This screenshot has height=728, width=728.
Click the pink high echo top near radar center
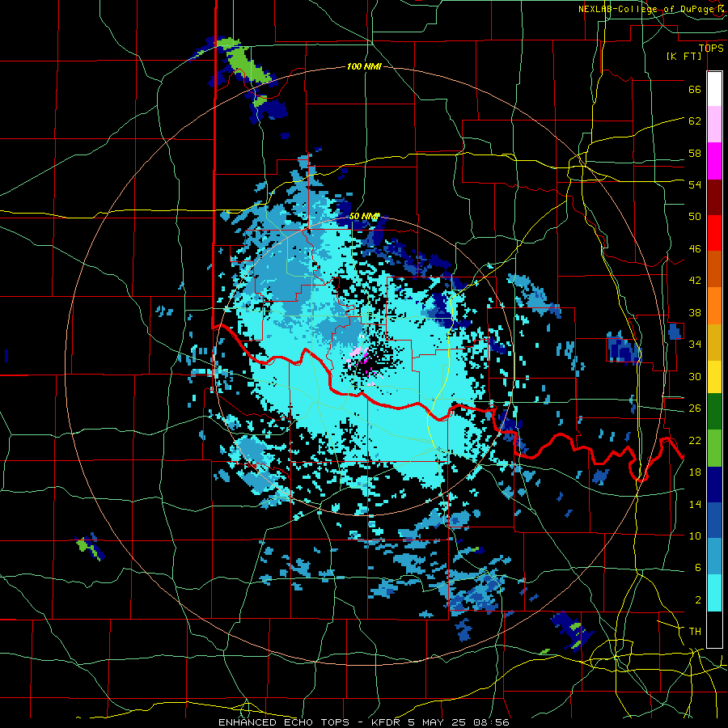pyautogui.click(x=357, y=353)
